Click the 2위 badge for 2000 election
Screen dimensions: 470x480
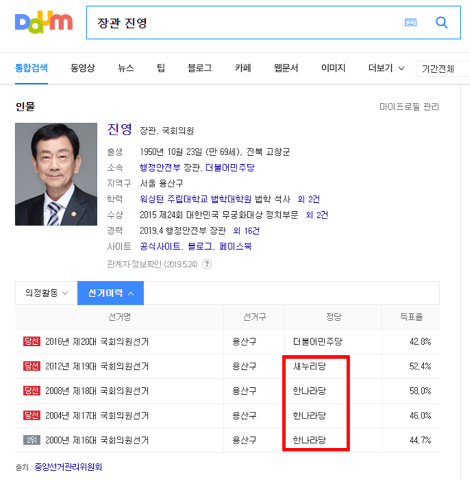click(32, 440)
